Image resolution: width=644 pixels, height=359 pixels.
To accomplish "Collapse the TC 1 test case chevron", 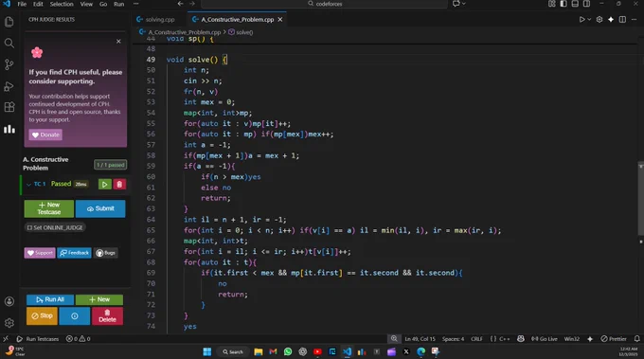I will click(x=28, y=185).
